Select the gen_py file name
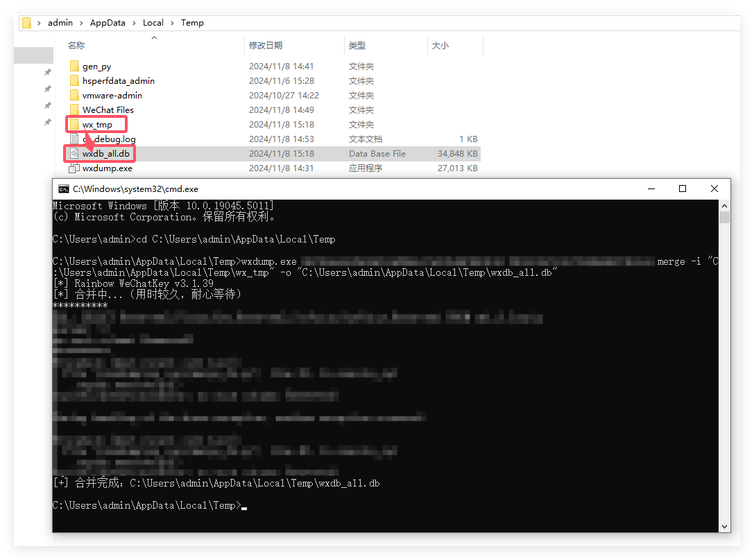754x560 pixels. pos(96,67)
